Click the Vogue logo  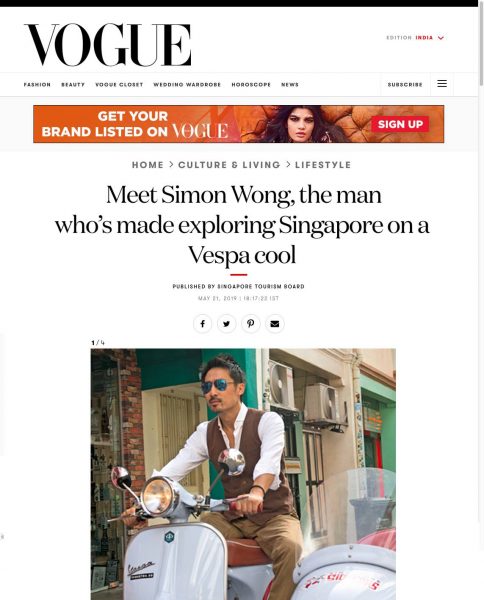pyautogui.click(x=108, y=44)
